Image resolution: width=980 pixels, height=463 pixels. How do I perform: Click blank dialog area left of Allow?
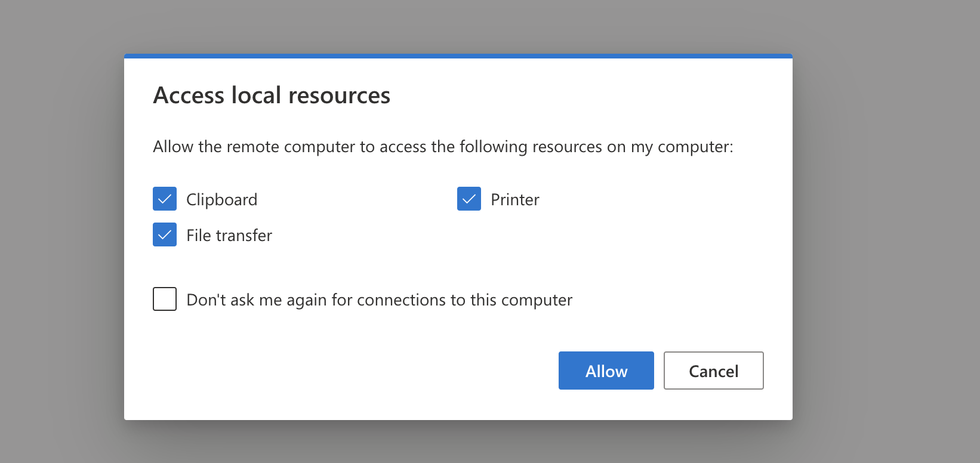[358, 371]
